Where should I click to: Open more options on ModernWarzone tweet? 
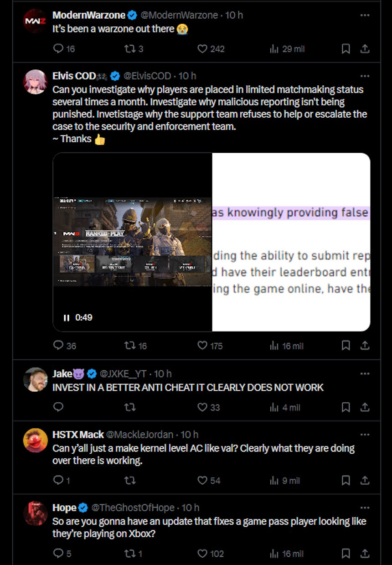[365, 15]
